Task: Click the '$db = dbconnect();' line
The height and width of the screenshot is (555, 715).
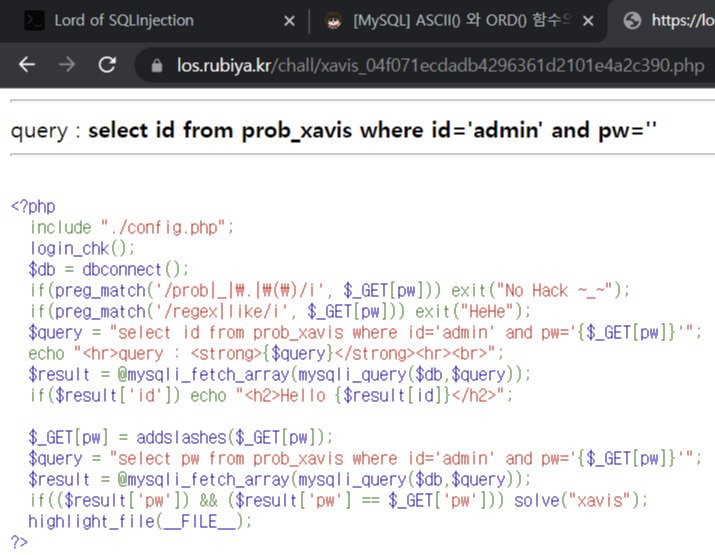Action: point(109,270)
